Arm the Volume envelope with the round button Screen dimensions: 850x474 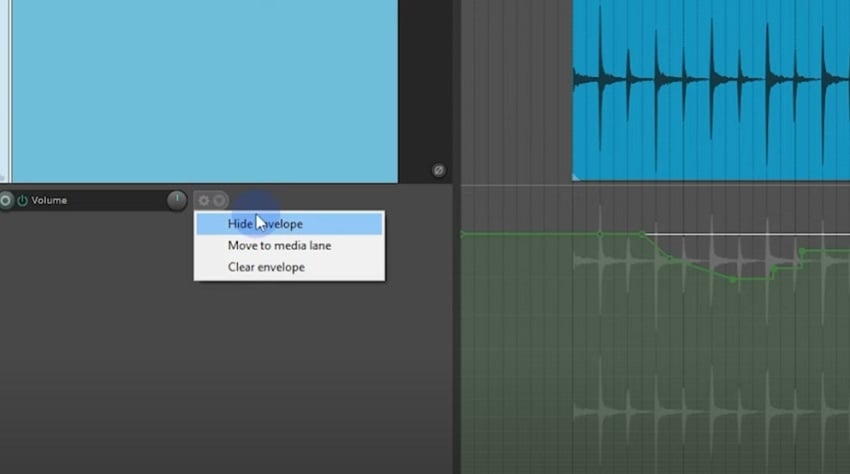(5, 201)
